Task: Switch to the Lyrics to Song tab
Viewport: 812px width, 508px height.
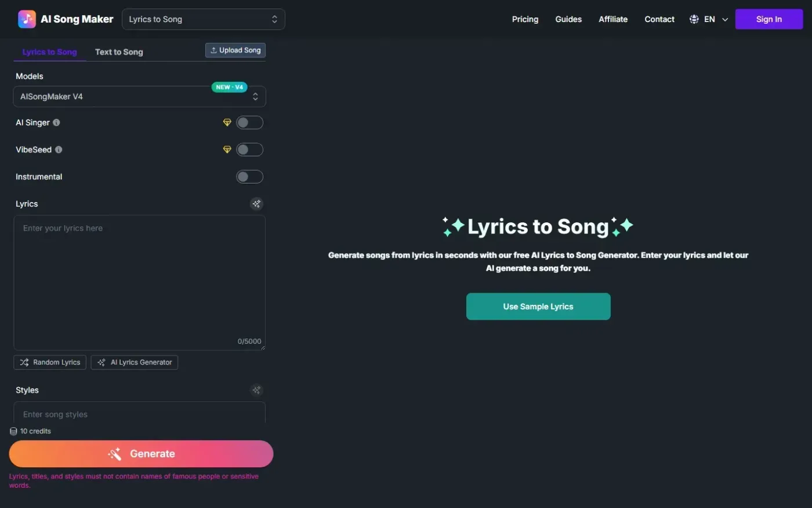Action: coord(50,52)
